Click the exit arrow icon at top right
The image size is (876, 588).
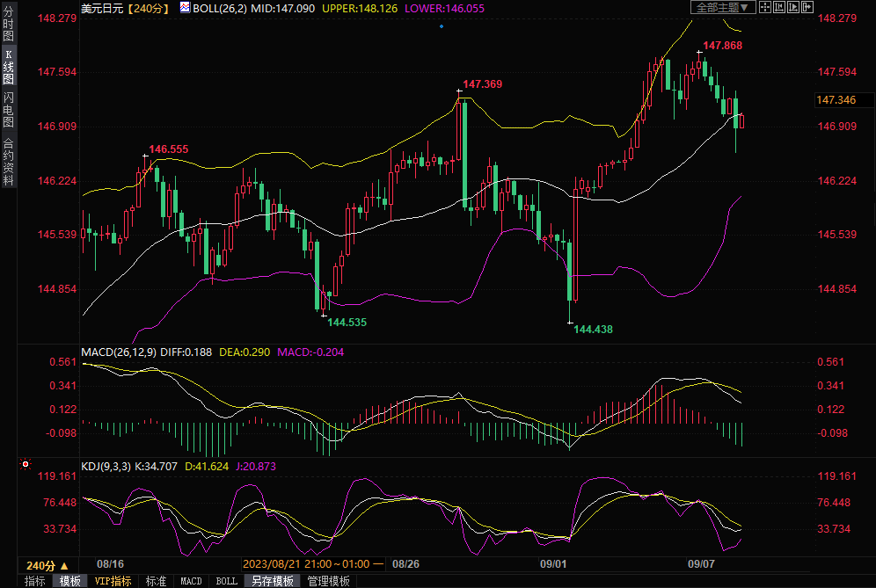click(807, 7)
